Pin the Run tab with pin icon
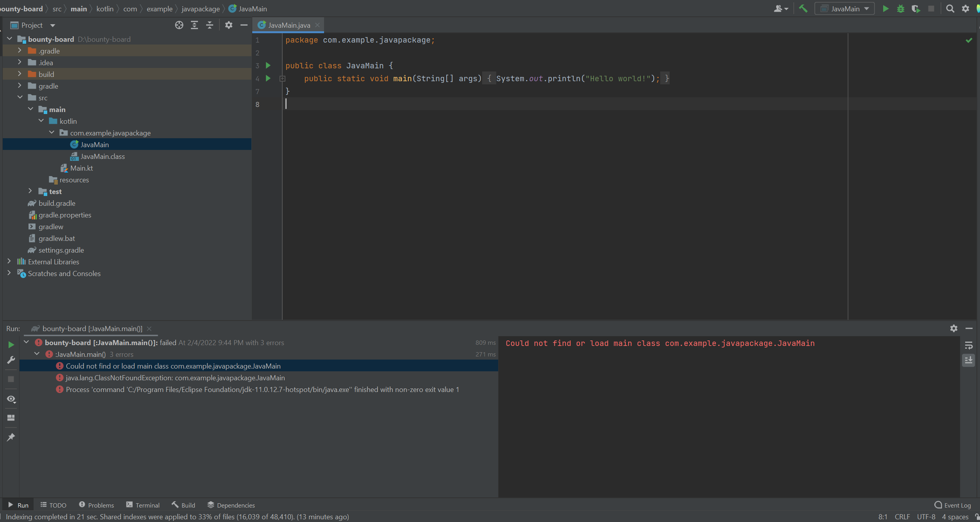Screen dimensions: 980x522 (11, 437)
